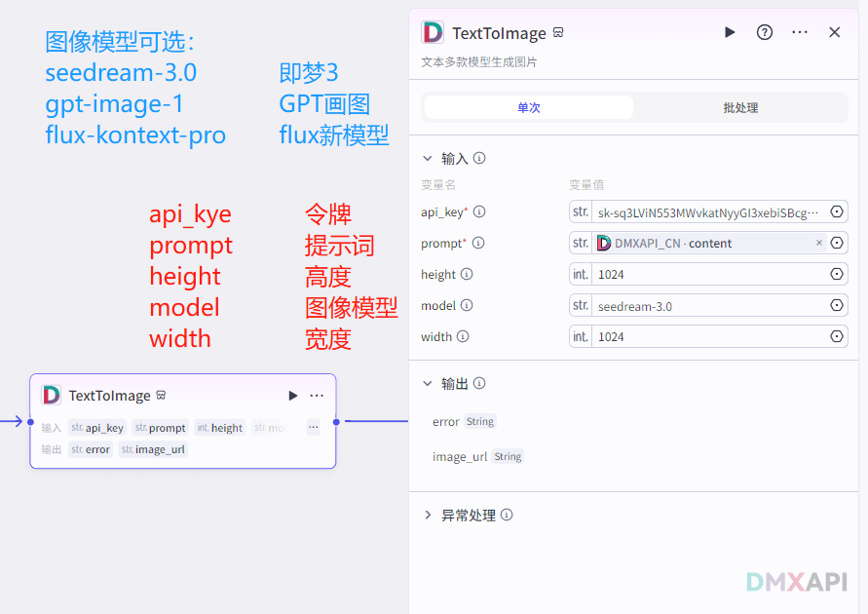Close the TextToImage settings panel

pyautogui.click(x=835, y=32)
